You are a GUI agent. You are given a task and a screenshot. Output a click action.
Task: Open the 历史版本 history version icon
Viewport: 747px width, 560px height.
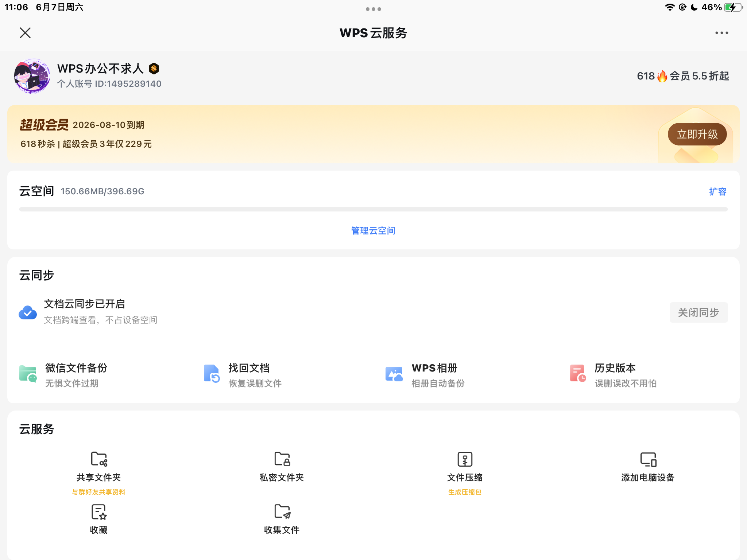click(x=578, y=374)
